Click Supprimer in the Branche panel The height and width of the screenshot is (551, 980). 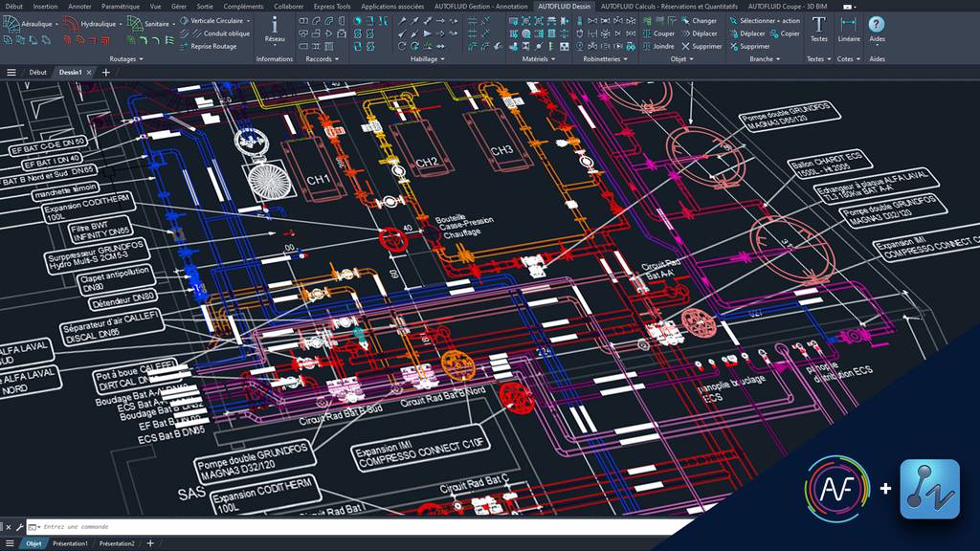pyautogui.click(x=749, y=46)
